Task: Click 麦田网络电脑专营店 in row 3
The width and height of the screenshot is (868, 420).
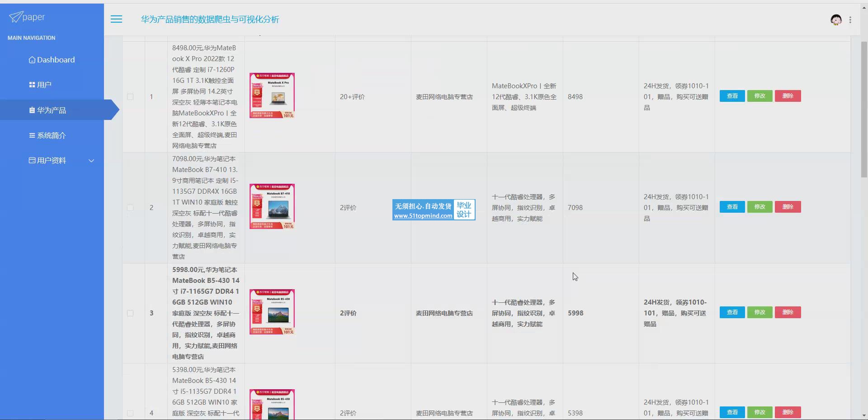Action: pos(444,313)
